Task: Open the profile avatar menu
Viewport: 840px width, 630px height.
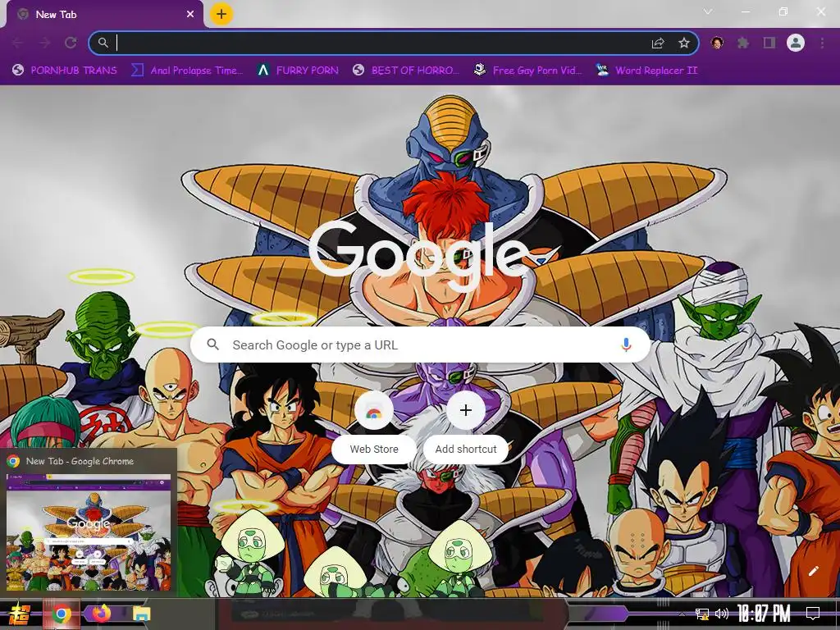Action: 796,43
